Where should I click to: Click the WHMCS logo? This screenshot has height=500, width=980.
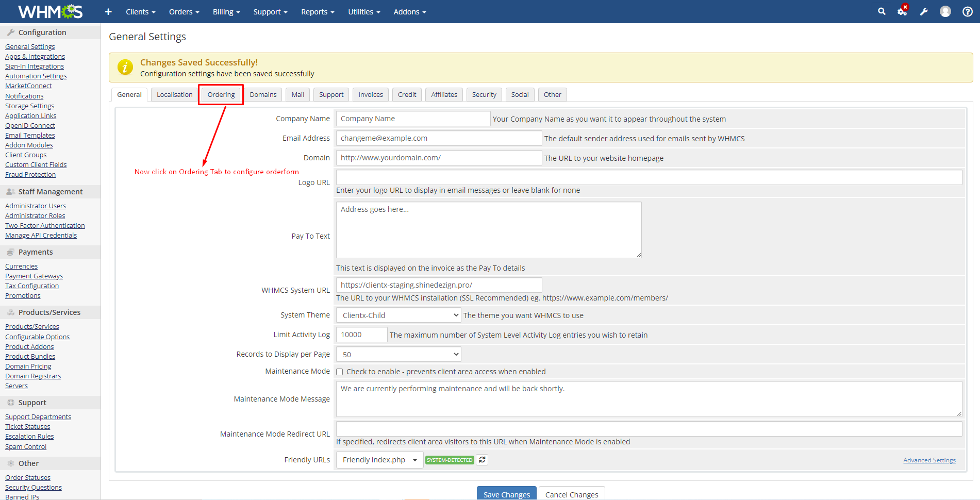click(x=50, y=11)
